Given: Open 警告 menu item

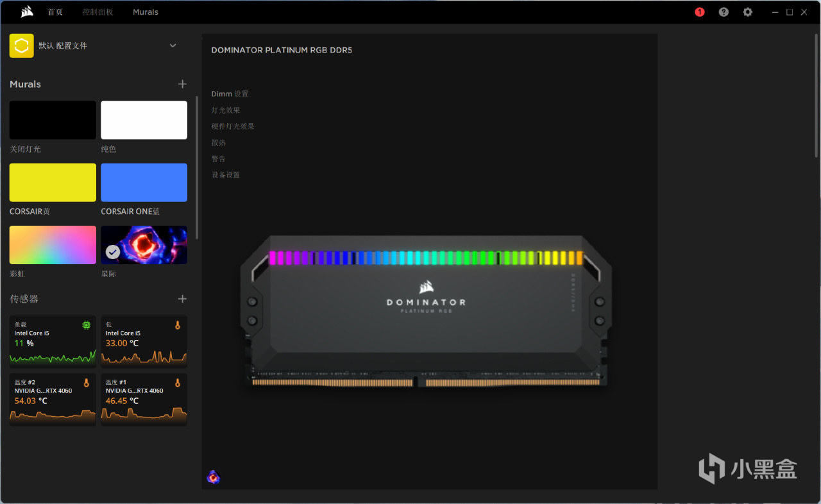Looking at the screenshot, I should pos(219,158).
